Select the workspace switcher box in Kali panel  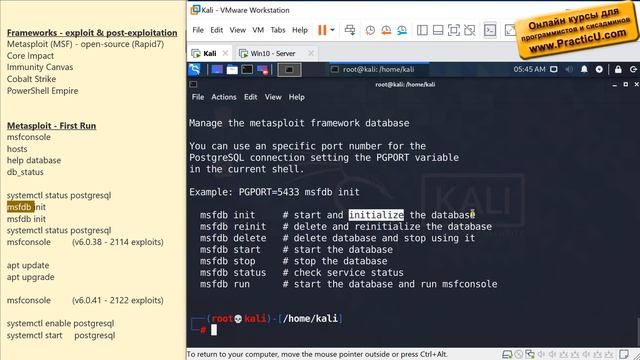click(289, 70)
